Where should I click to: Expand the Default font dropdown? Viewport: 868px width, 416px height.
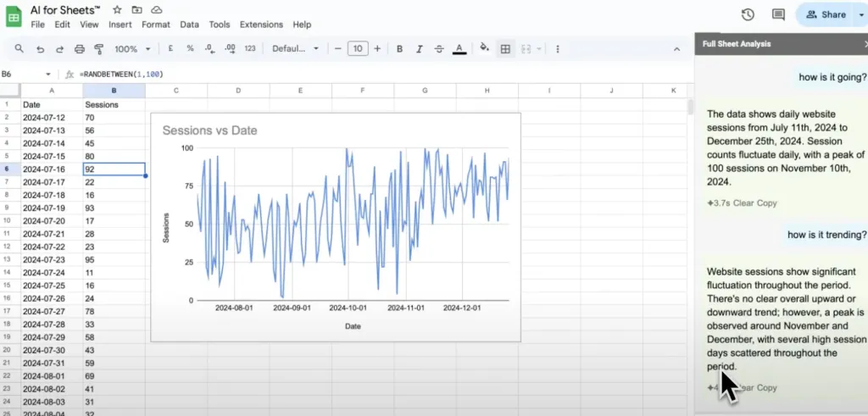(295, 49)
